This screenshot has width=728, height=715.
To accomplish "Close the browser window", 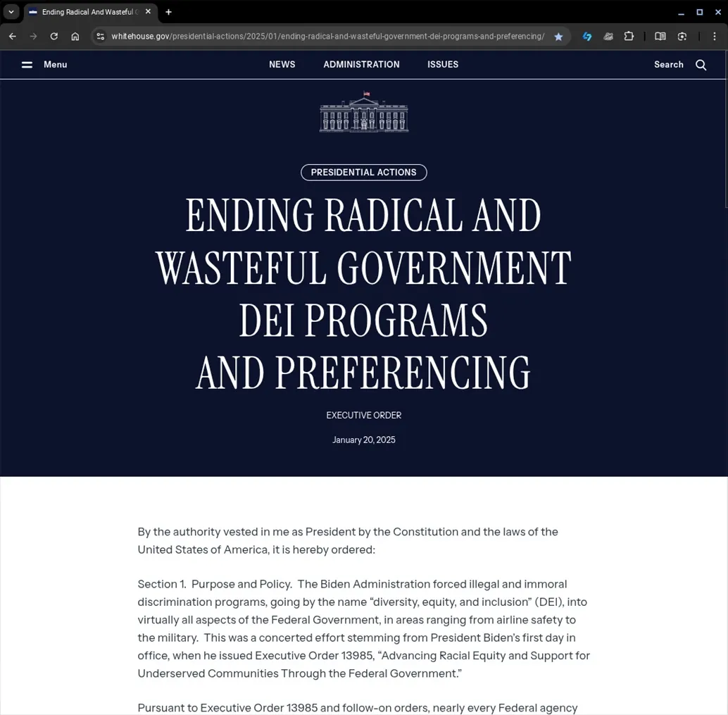I will point(717,12).
